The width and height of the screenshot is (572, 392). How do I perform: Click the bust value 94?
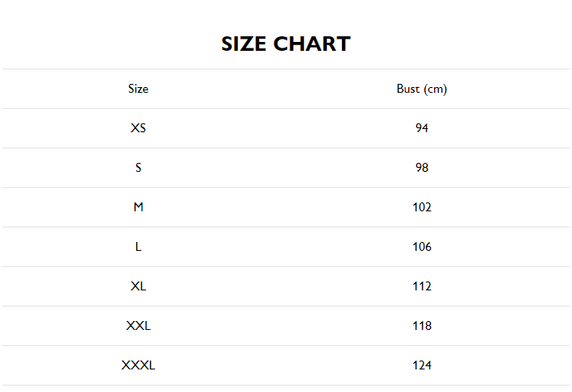point(422,128)
